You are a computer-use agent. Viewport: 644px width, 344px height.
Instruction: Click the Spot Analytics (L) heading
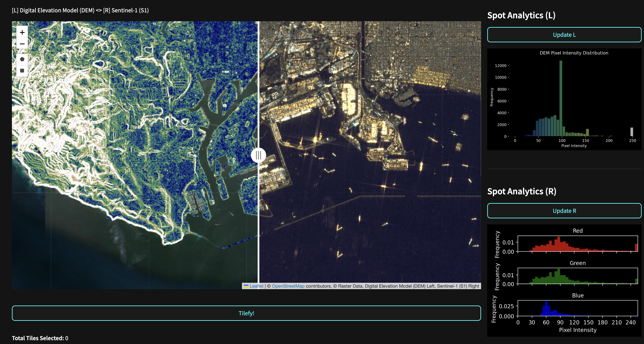point(521,15)
